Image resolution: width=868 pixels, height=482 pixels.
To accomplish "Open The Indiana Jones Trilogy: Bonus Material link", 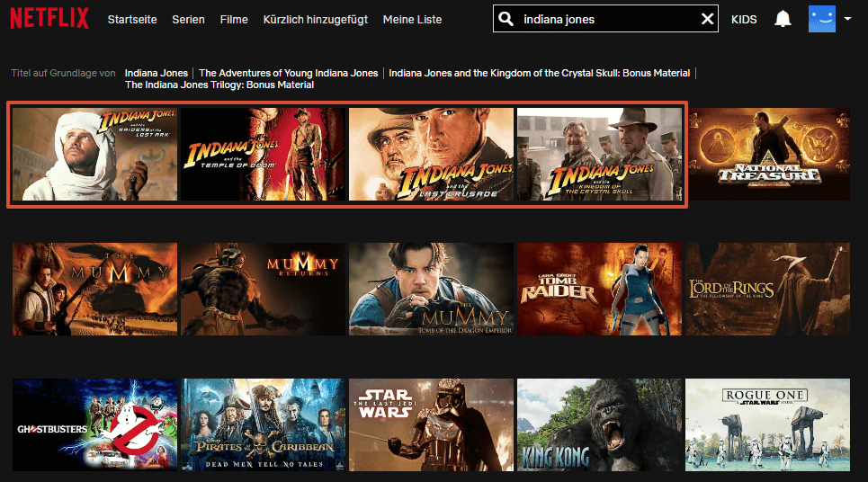I will tap(219, 85).
